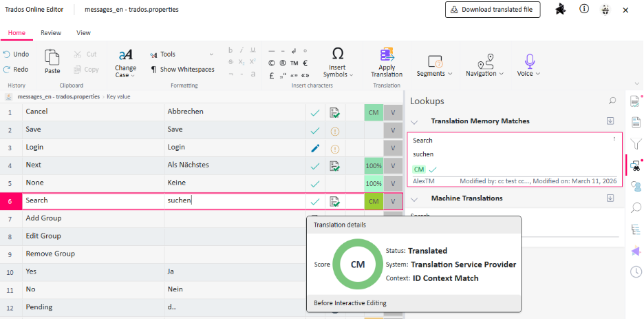Toggle confirm checkmark on Cancel row

(x=315, y=112)
